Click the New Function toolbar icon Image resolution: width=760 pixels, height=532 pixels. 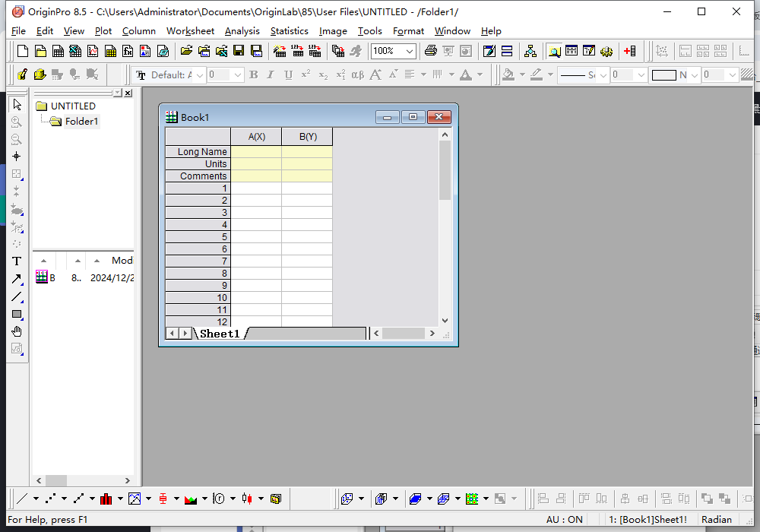coord(128,51)
